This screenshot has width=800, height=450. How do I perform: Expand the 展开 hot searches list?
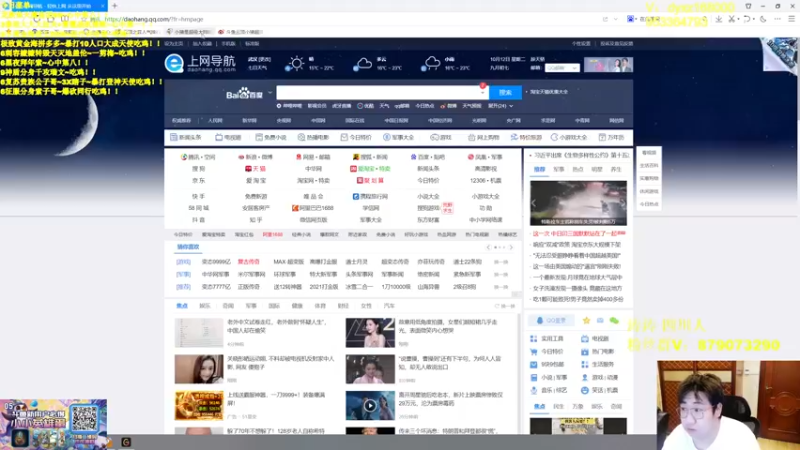coord(501,106)
